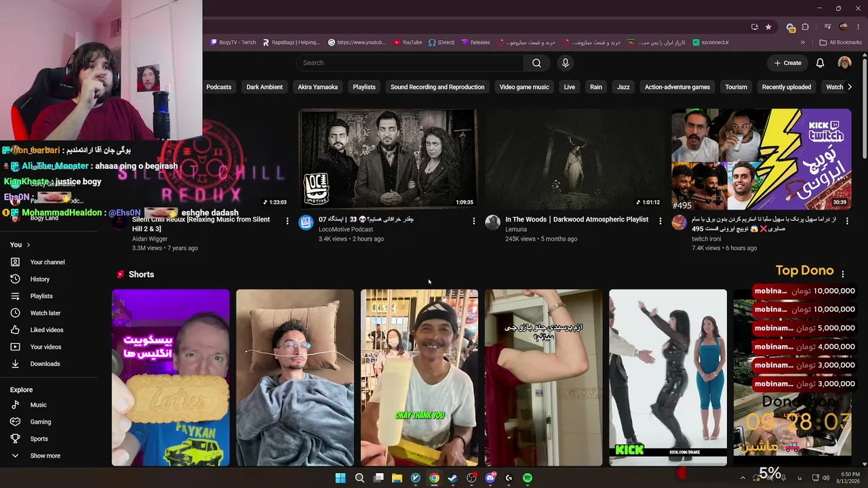The height and width of the screenshot is (488, 868).
Task: Open Music in the Explore section
Action: coord(38,405)
